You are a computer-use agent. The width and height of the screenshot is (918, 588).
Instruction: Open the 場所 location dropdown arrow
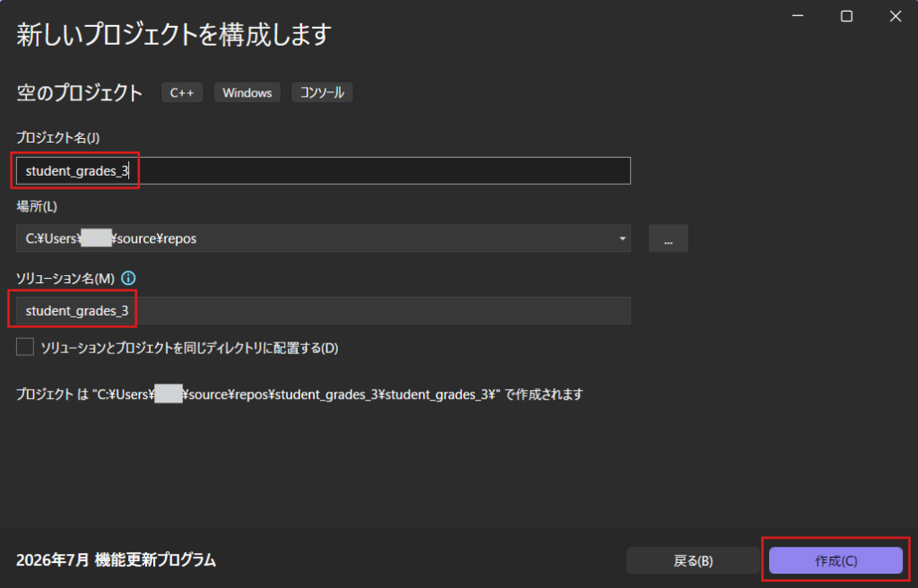tap(622, 238)
